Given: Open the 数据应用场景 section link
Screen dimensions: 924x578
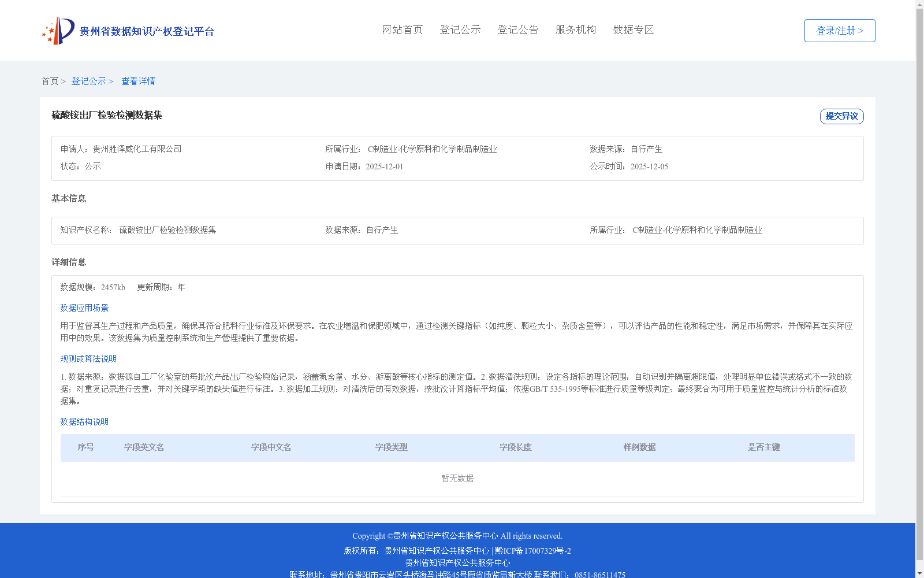Looking at the screenshot, I should [x=83, y=307].
